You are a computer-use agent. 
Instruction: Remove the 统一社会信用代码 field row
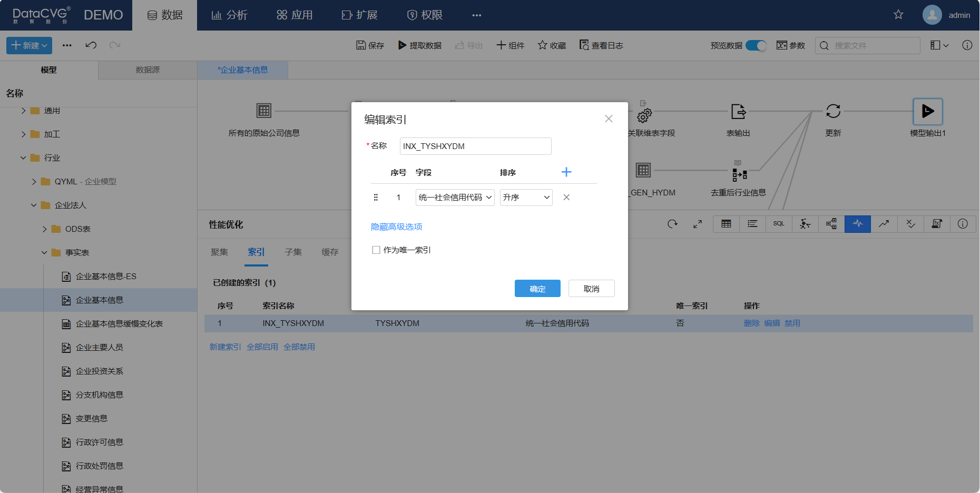point(566,198)
